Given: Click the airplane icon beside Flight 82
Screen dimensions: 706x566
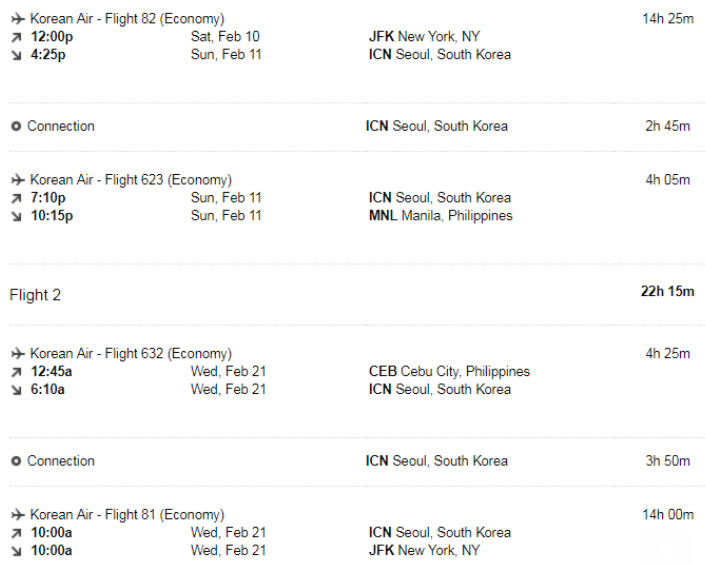Looking at the screenshot, I should click(x=18, y=19).
